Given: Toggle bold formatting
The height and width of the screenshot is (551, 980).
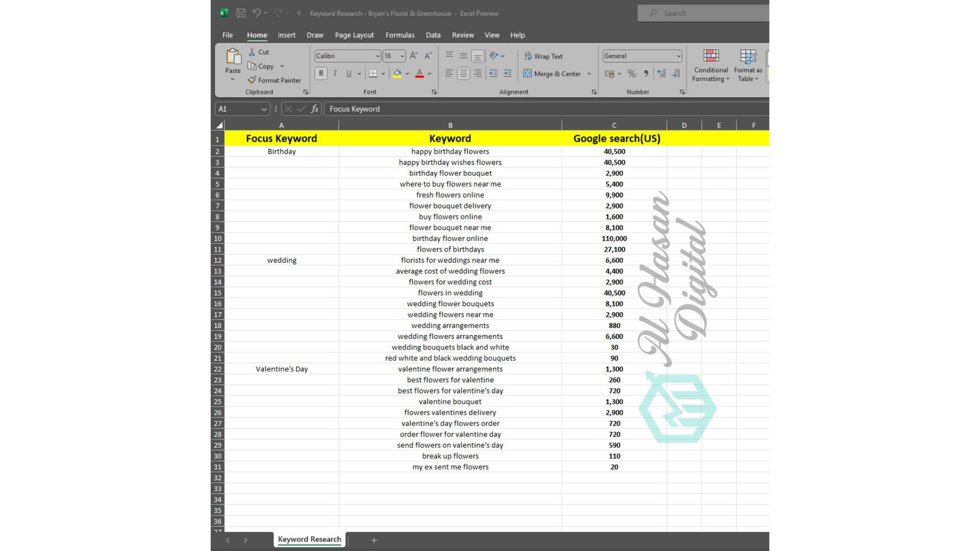Looking at the screenshot, I should [321, 73].
